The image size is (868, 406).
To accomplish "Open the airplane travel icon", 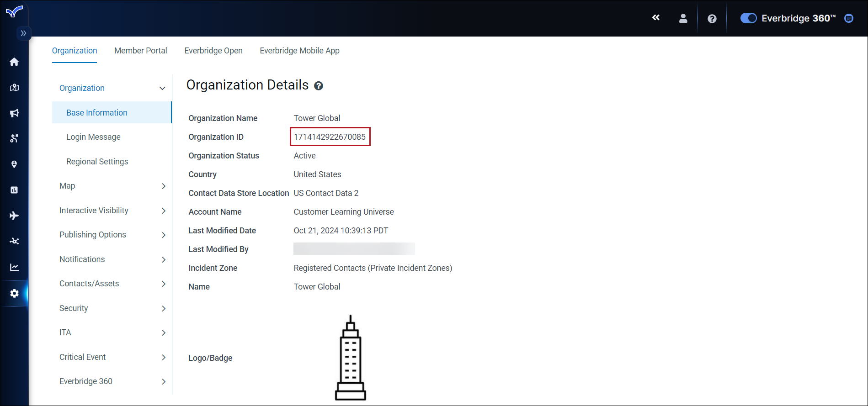I will click(14, 216).
